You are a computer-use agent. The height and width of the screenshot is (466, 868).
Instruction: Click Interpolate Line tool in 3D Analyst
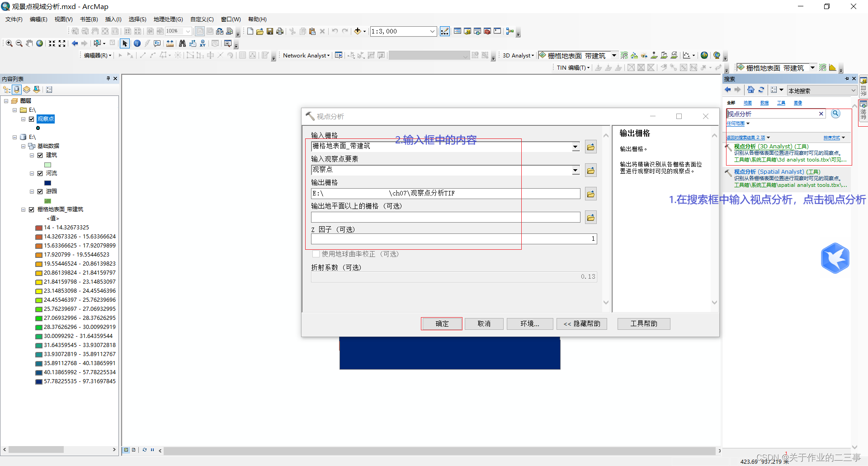tap(664, 56)
